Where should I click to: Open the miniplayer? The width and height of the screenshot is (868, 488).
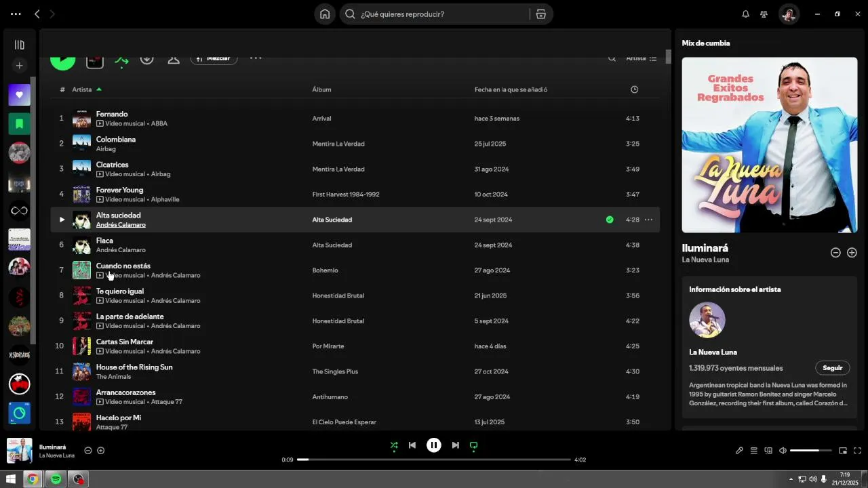(x=843, y=451)
